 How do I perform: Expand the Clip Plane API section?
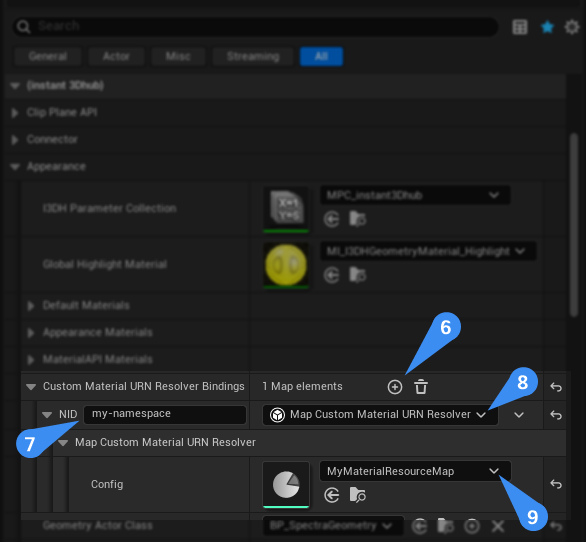point(15,113)
